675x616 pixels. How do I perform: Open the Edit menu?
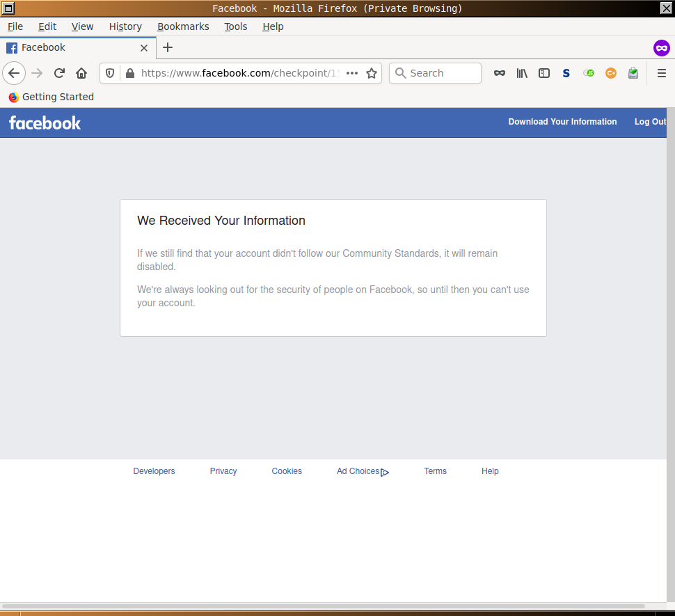(x=47, y=26)
